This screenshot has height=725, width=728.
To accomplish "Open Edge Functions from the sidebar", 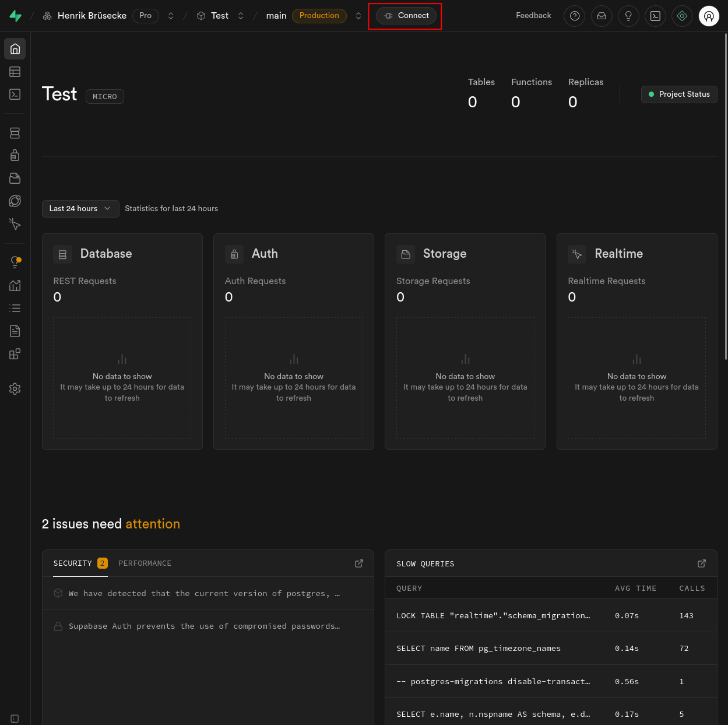I will tap(15, 201).
